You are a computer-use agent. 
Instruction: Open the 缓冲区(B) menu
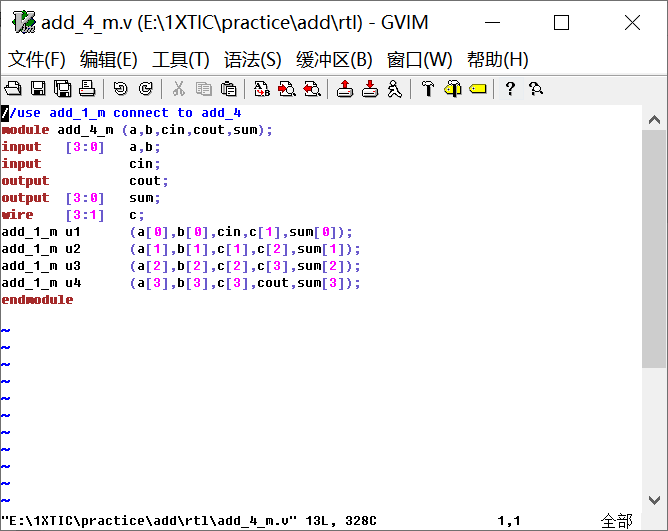(x=334, y=60)
